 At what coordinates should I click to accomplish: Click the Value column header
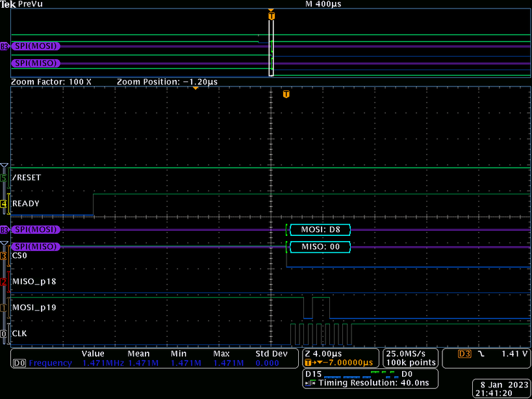point(93,354)
